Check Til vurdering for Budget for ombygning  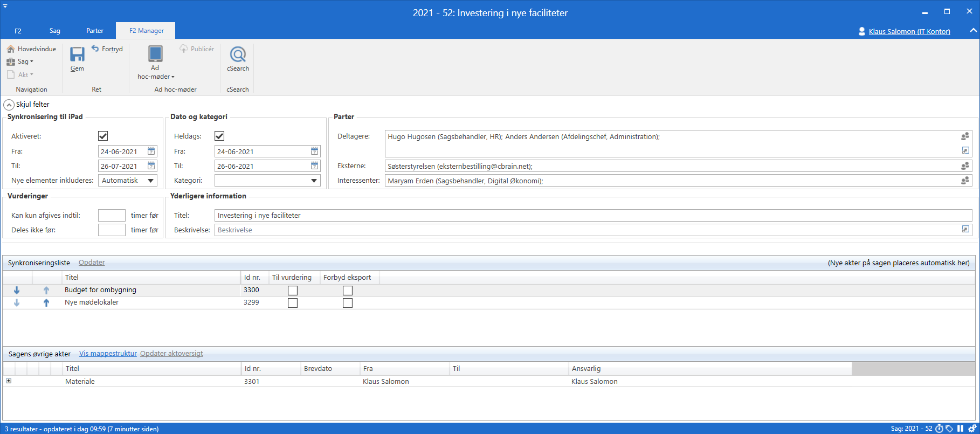coord(293,291)
